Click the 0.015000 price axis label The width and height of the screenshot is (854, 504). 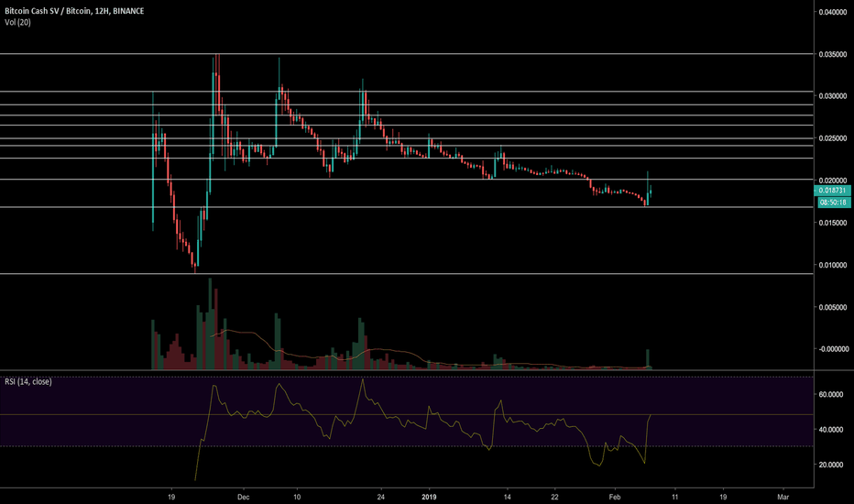pyautogui.click(x=833, y=223)
